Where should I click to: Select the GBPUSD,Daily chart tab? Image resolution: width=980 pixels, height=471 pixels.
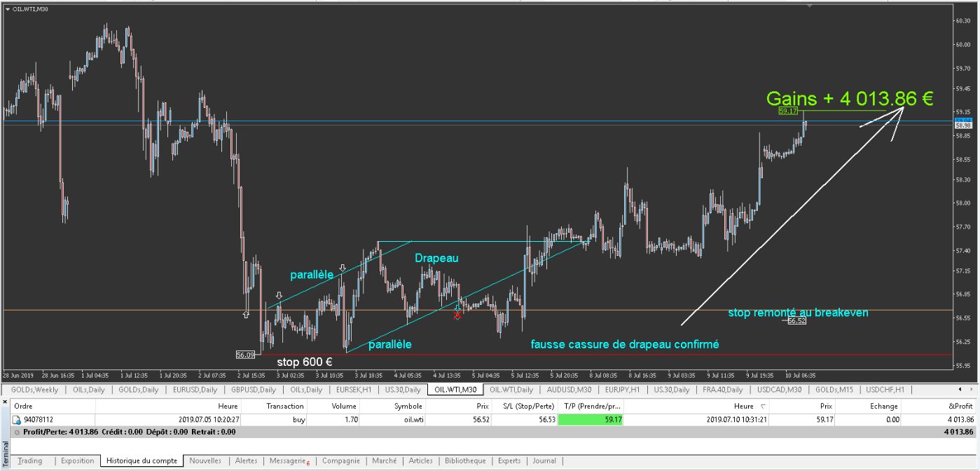click(253, 390)
